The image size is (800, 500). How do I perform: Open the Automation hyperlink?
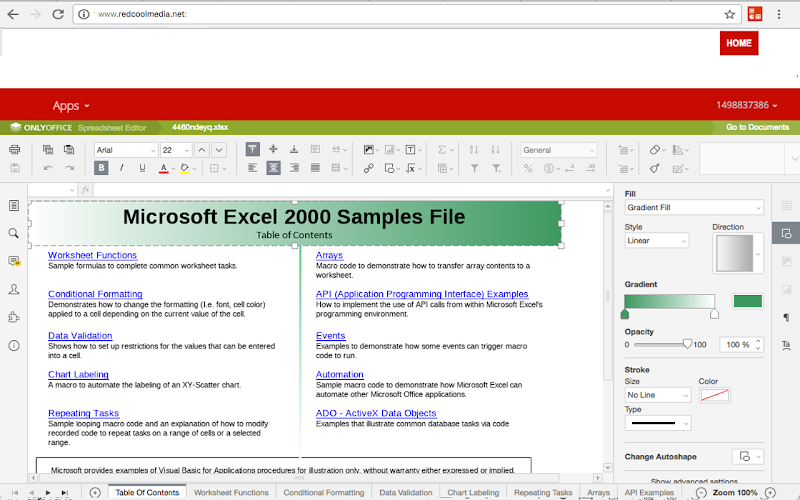[x=339, y=374]
